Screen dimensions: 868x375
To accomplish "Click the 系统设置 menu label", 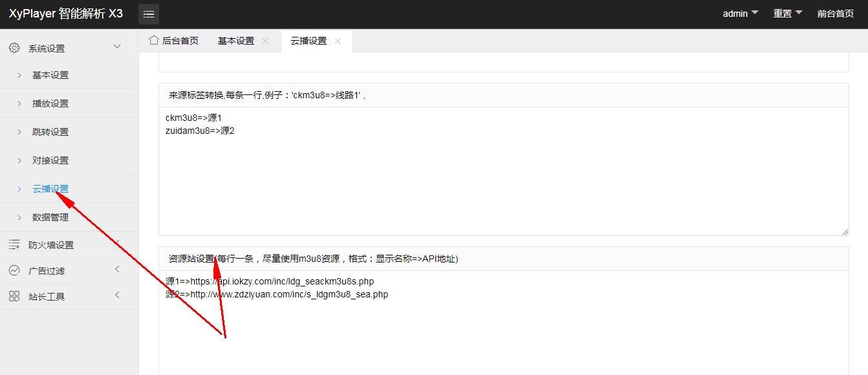I will point(47,48).
